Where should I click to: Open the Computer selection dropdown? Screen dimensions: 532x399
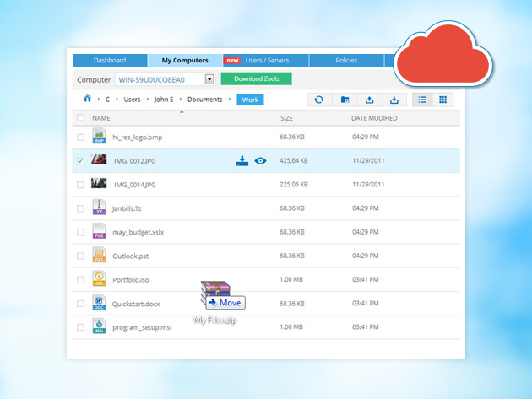pos(209,79)
